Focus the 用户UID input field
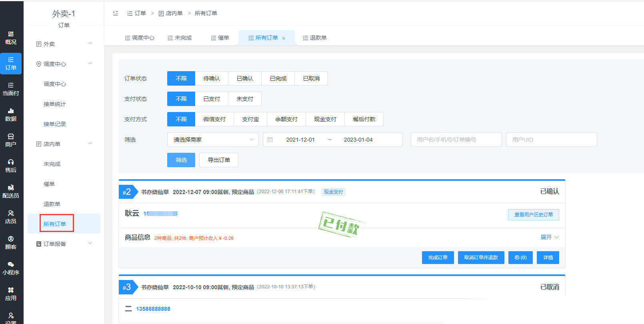This screenshot has height=324, width=644. click(552, 140)
